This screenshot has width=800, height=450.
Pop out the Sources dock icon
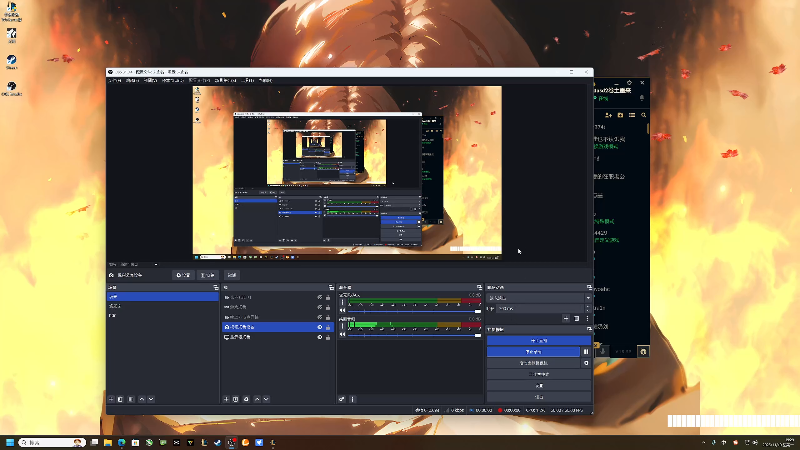click(x=331, y=288)
